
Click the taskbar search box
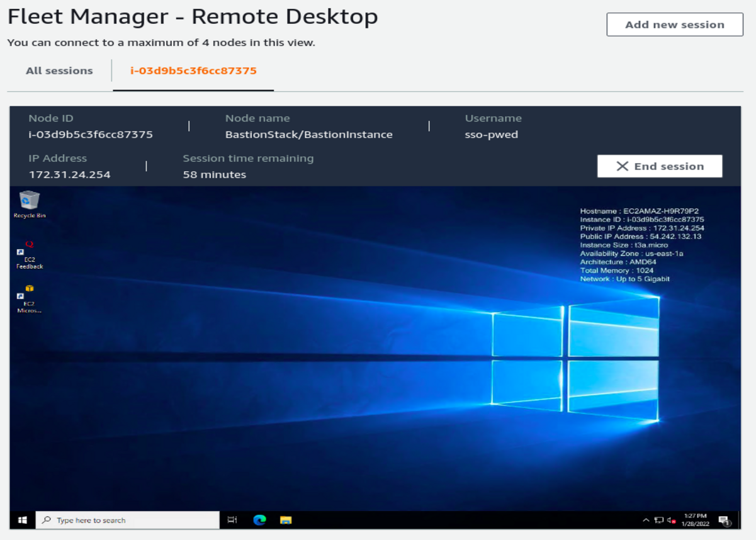[x=127, y=520]
